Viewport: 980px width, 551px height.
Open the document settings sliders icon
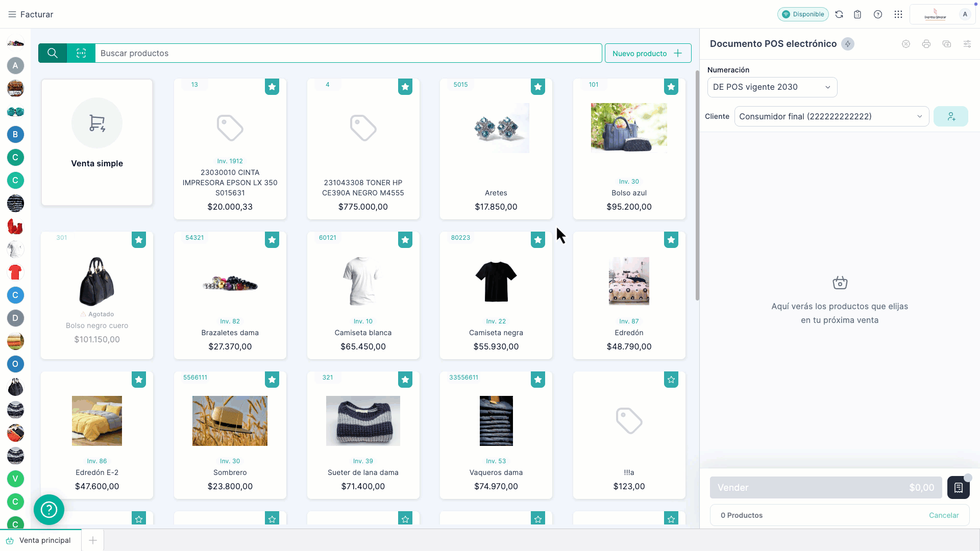pyautogui.click(x=967, y=44)
